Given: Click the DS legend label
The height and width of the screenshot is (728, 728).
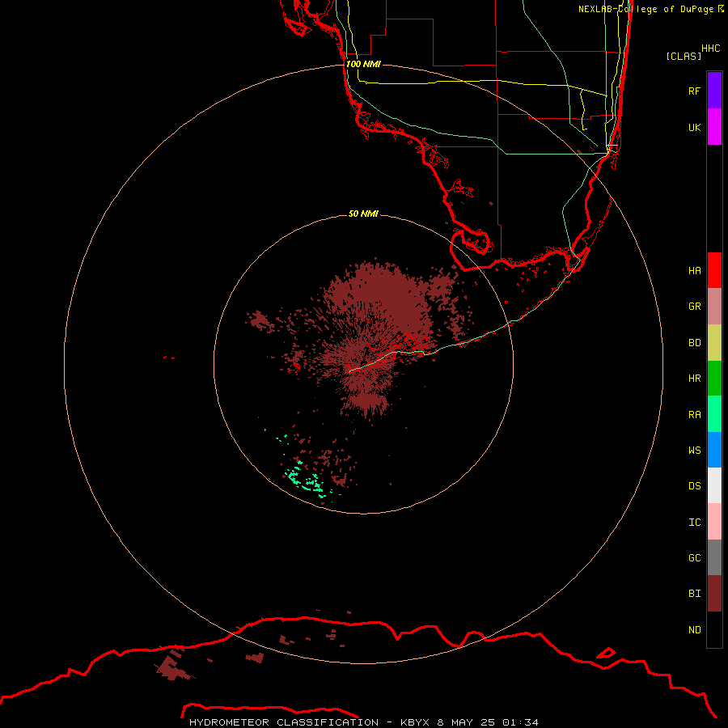Looking at the screenshot, I should pos(694,486).
